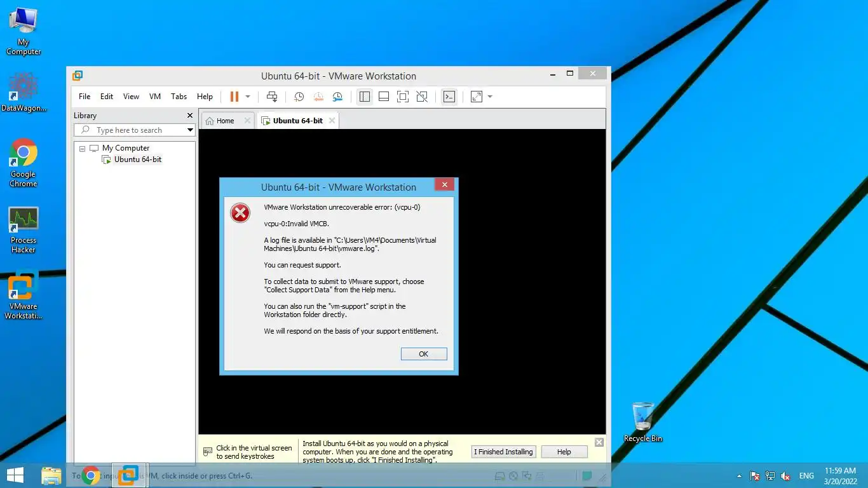Open the Windows Start button

point(15,475)
